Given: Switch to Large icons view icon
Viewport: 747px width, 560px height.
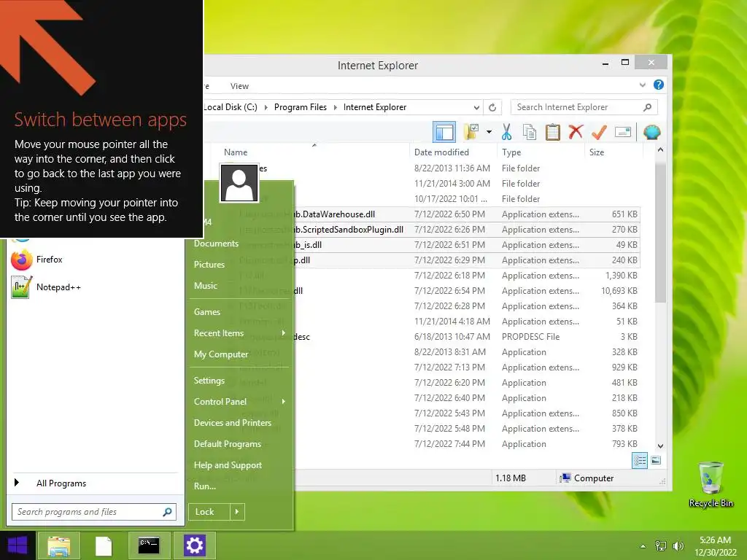Looking at the screenshot, I should [656, 461].
